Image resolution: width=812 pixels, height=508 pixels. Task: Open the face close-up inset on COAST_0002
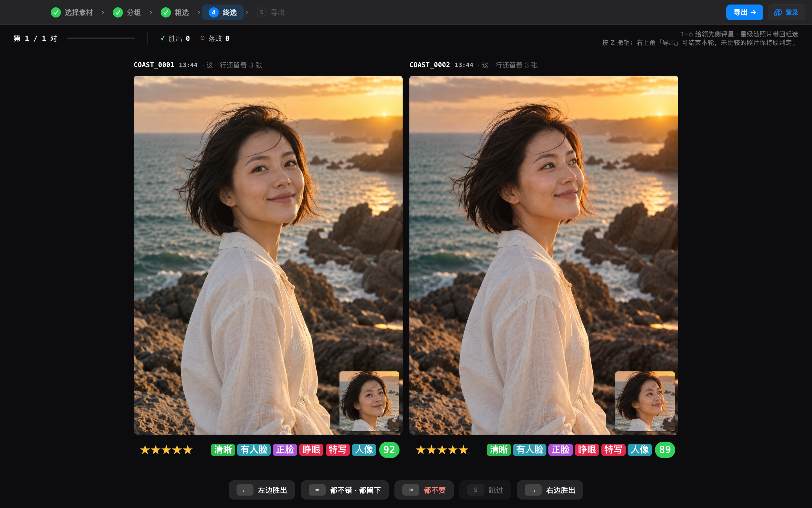[x=645, y=401]
